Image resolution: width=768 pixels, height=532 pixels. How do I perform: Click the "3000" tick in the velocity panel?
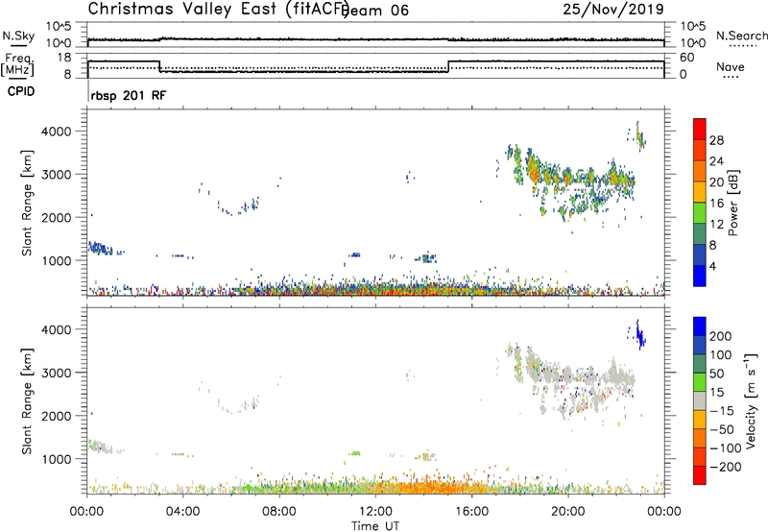coord(57,373)
